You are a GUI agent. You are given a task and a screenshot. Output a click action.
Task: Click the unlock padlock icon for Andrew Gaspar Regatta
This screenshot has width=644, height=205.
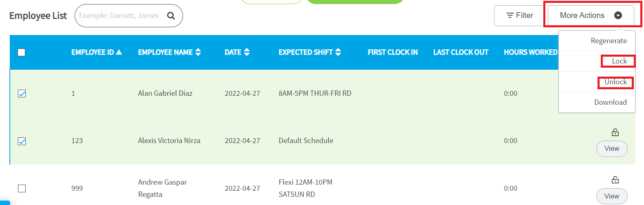coord(615,180)
